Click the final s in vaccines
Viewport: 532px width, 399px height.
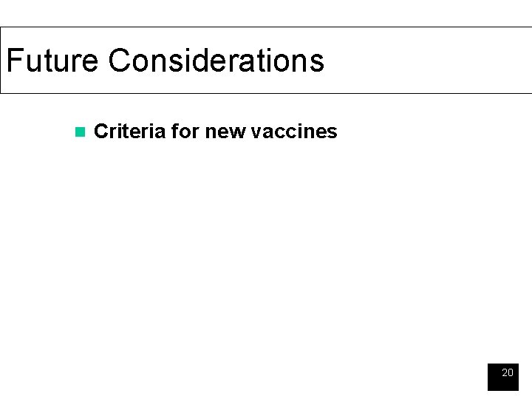point(332,133)
